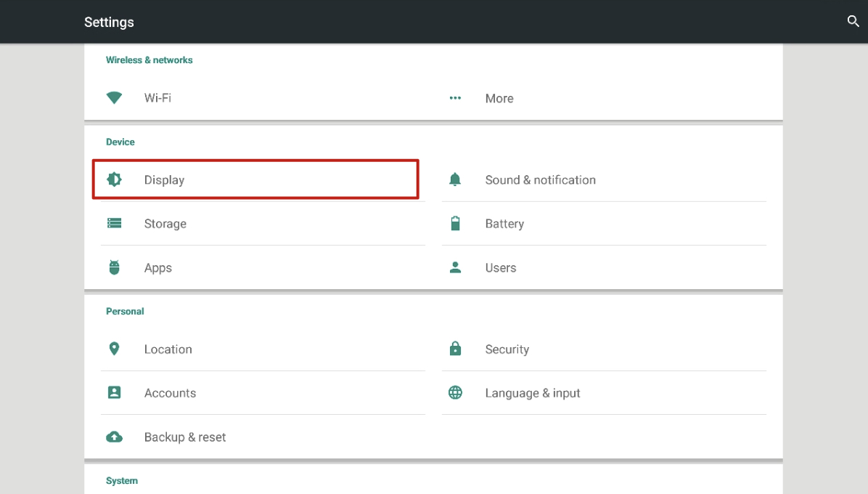The image size is (868, 494).
Task: Open the Storage settings label
Action: [x=165, y=224]
